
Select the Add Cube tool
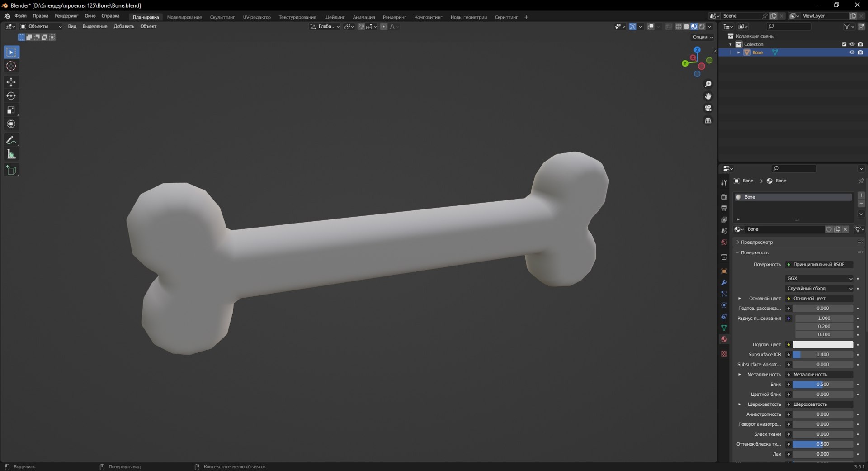(x=11, y=170)
